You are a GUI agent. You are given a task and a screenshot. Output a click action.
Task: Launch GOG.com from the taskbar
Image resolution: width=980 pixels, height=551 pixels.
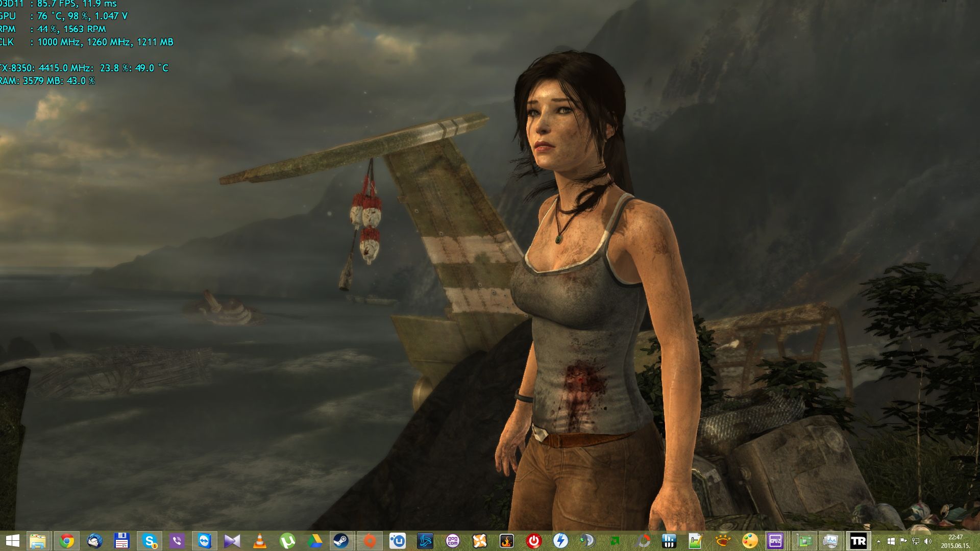(x=453, y=541)
